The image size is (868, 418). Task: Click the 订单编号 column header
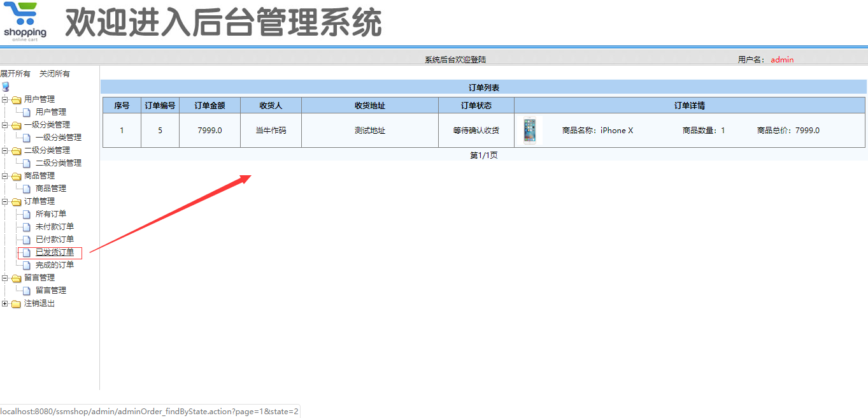click(160, 106)
